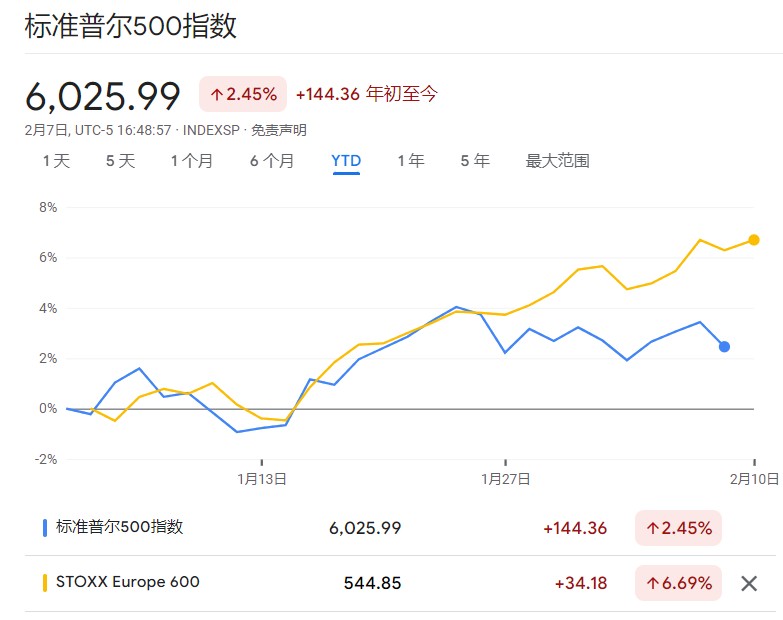Select the 1天 time range tab

tap(56, 161)
